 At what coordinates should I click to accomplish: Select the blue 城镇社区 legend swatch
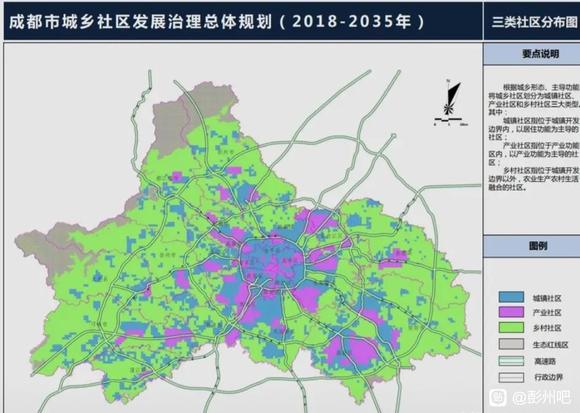pos(511,297)
